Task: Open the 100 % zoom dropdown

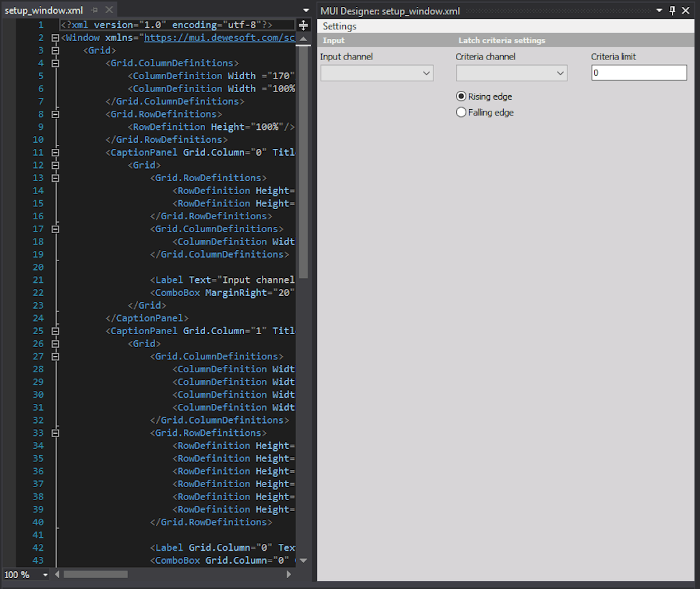Action: click(45, 575)
